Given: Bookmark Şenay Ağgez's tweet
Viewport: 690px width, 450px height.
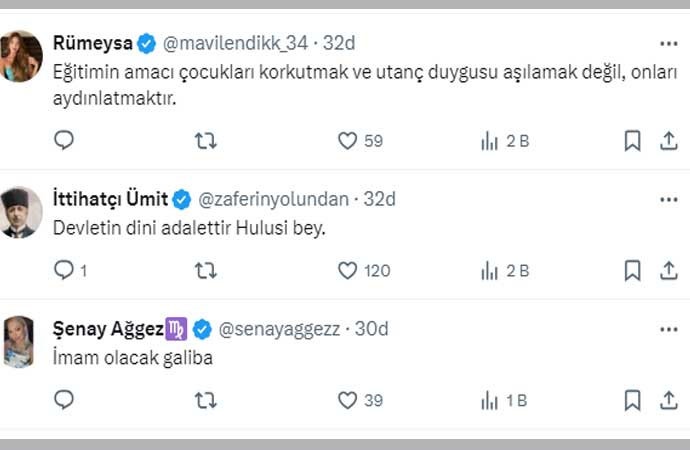Looking at the screenshot, I should click(632, 400).
